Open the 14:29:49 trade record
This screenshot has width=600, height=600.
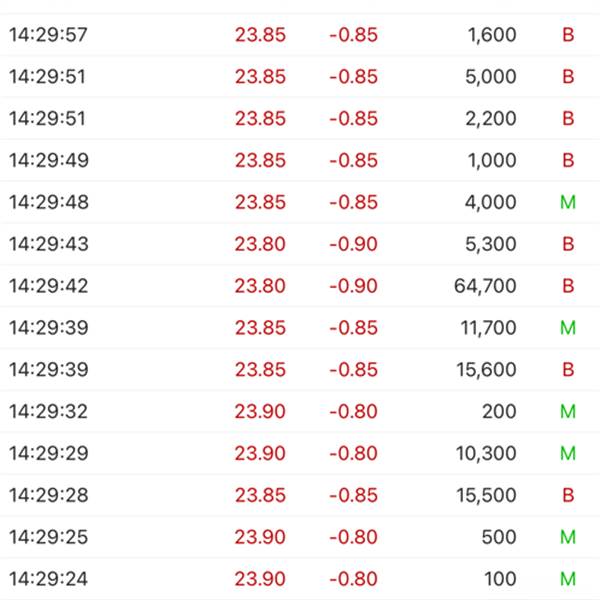tap(48, 161)
